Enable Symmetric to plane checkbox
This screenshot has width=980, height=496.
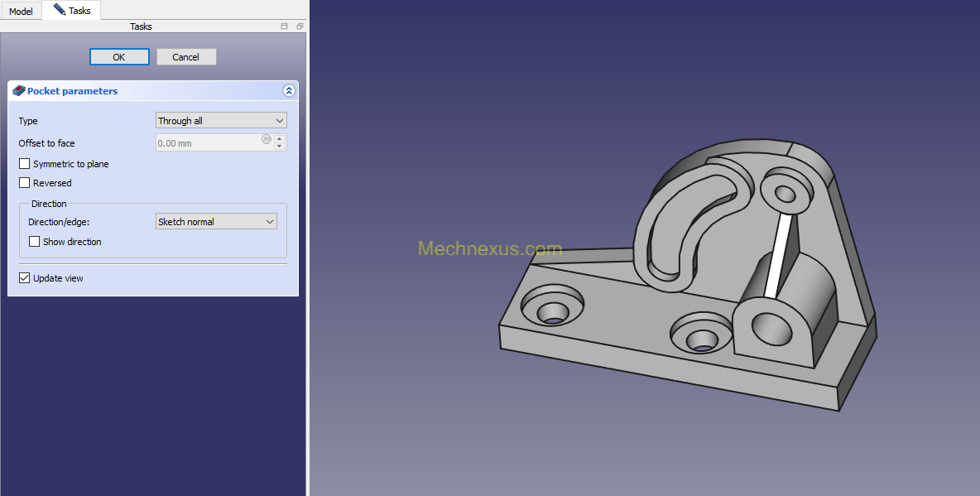click(25, 164)
